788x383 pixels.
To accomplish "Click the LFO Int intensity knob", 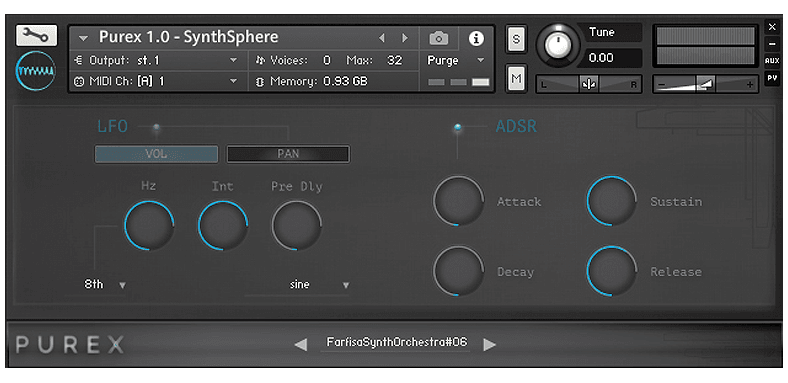I will [x=223, y=226].
